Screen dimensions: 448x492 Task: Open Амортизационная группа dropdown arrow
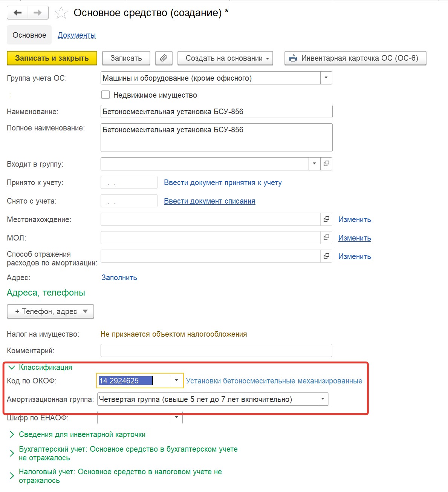click(323, 399)
